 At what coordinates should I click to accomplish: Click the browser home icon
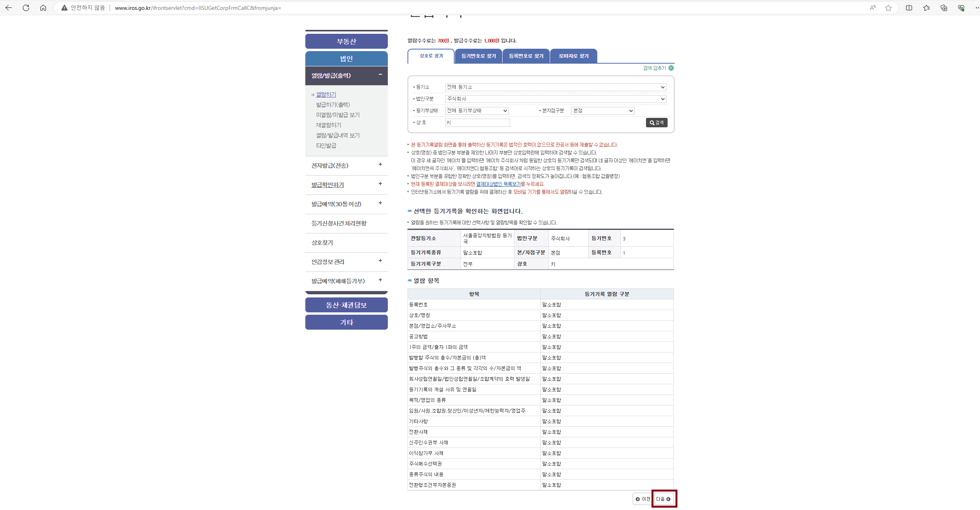point(43,8)
